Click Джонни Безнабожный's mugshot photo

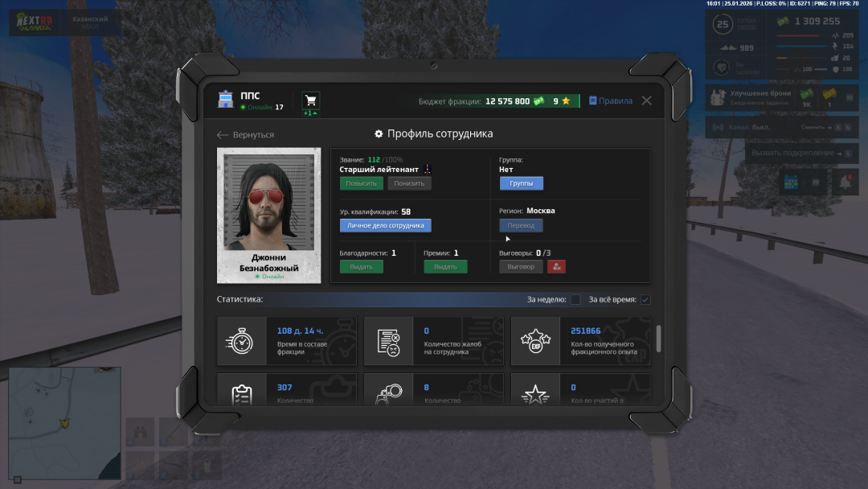[x=268, y=203]
